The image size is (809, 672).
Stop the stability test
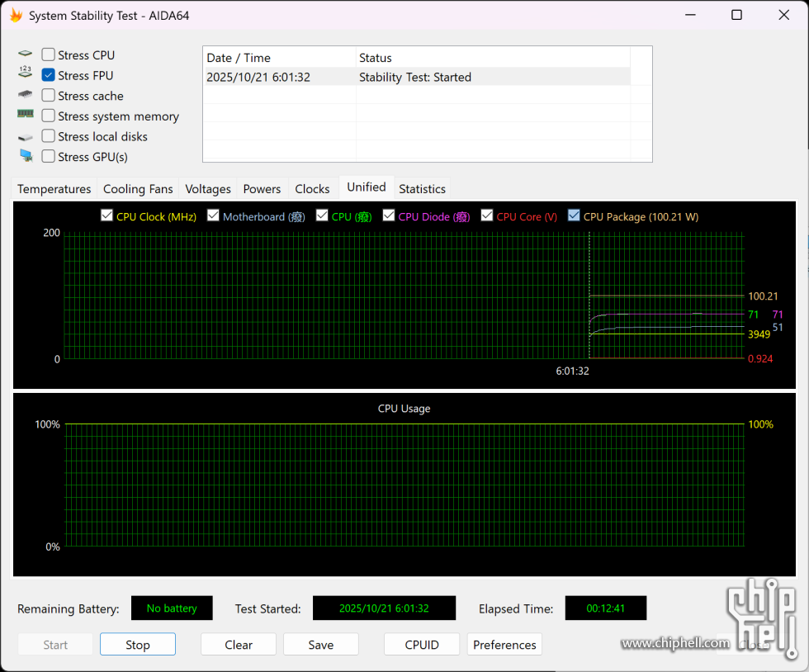point(138,645)
